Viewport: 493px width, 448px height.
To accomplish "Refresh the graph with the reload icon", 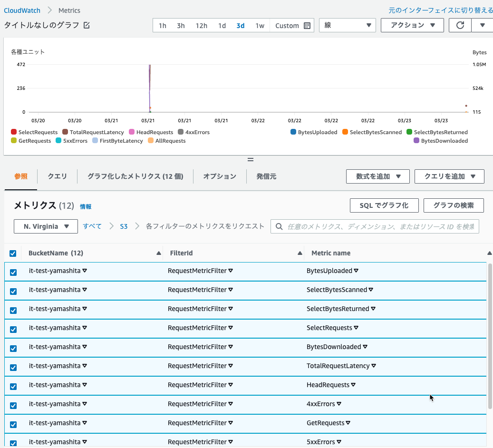I will click(460, 25).
